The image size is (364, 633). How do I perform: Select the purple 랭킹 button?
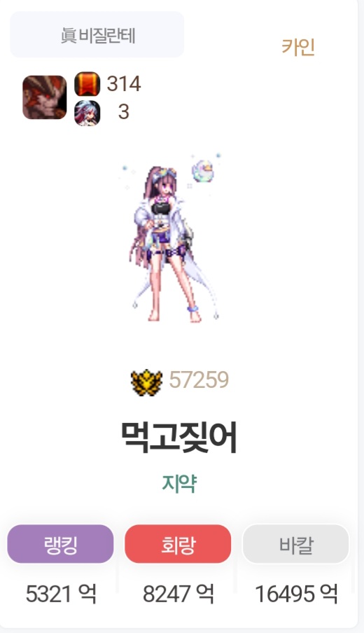click(x=60, y=544)
